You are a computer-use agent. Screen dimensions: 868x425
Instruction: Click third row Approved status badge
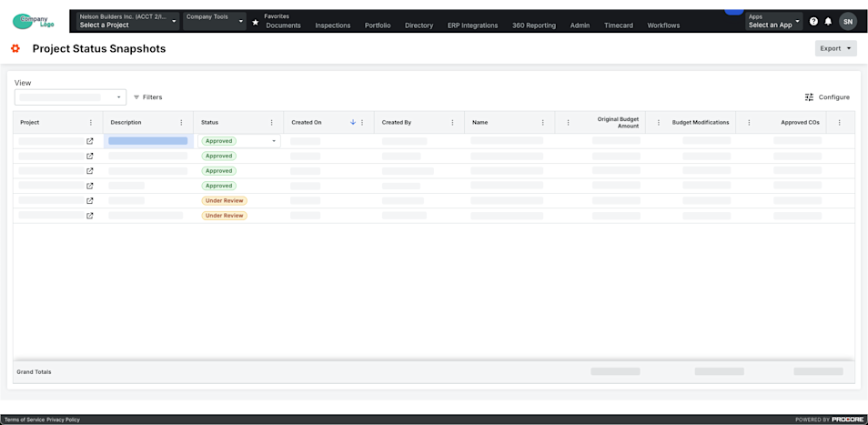tap(218, 171)
